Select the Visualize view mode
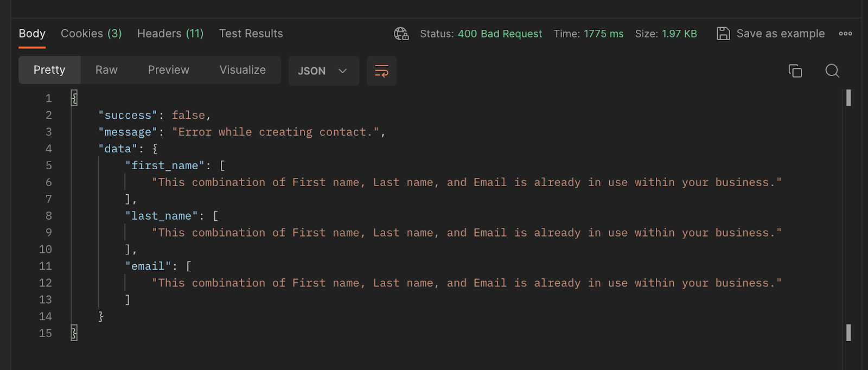The width and height of the screenshot is (868, 370). 242,70
